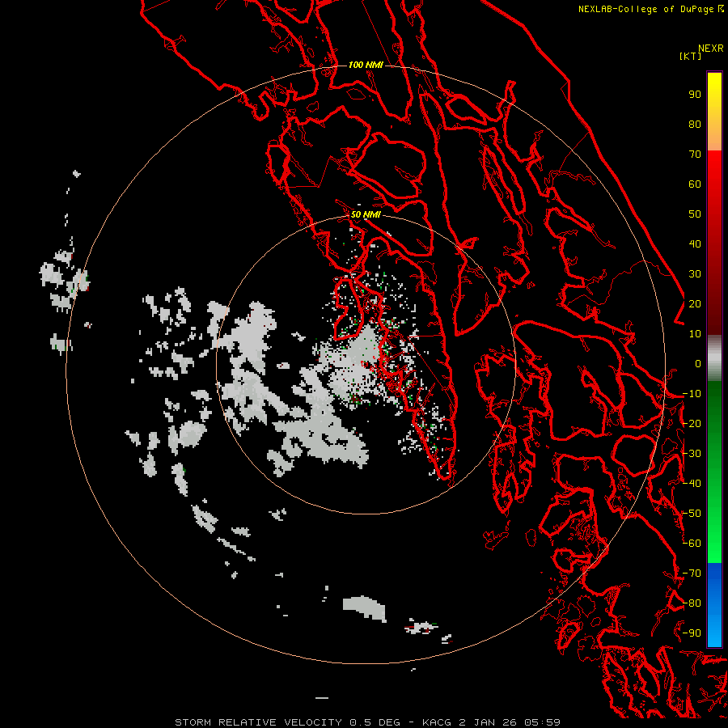
Task: Click the "50 NMI" range ring label
Action: [366, 214]
